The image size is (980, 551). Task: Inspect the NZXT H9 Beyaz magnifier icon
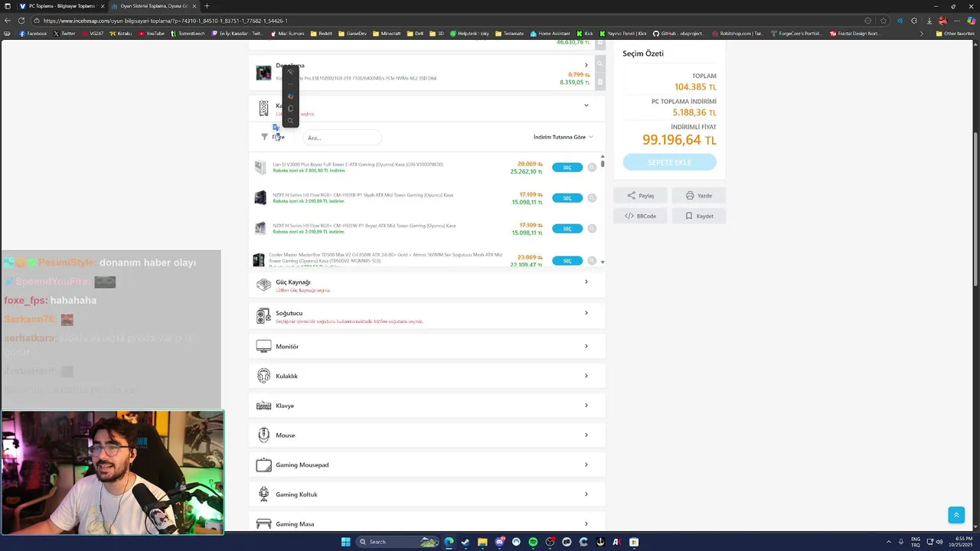pos(592,229)
